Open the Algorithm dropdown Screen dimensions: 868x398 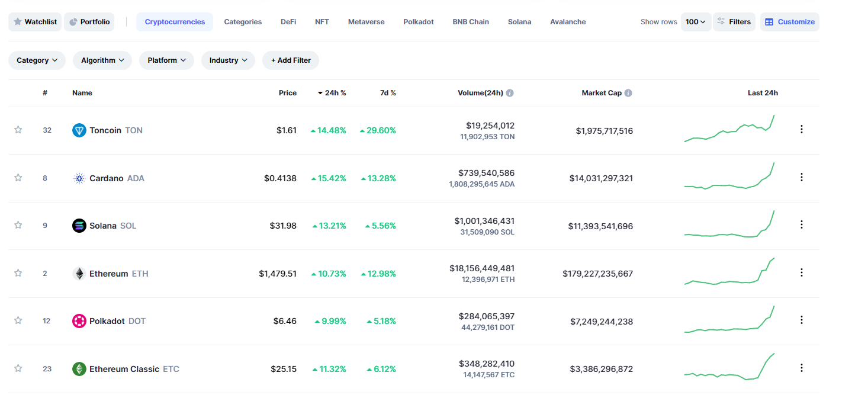tap(102, 60)
